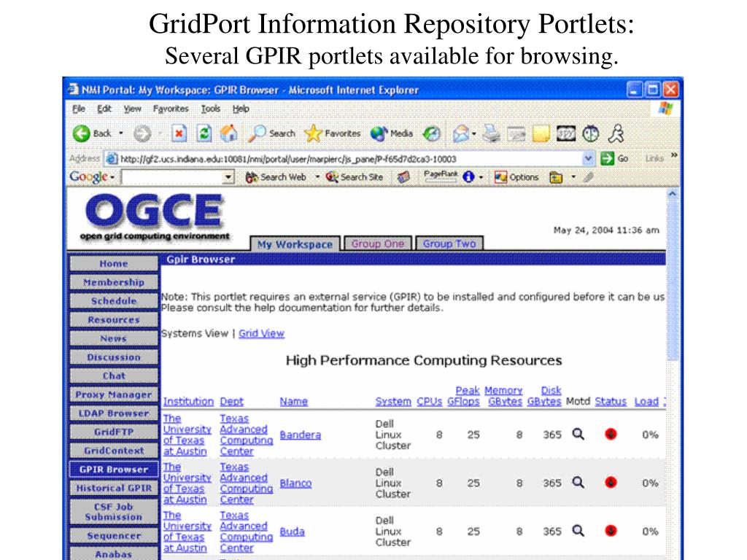Click the Google toolbar eraser-like icon after Search Site

403,177
